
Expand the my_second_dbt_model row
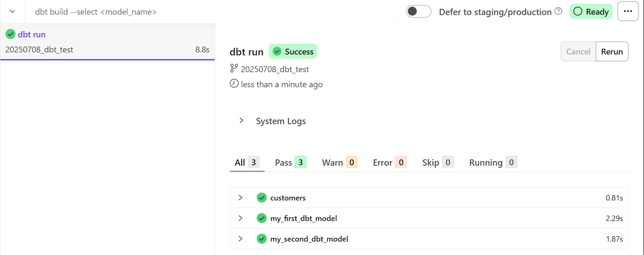tap(240, 239)
